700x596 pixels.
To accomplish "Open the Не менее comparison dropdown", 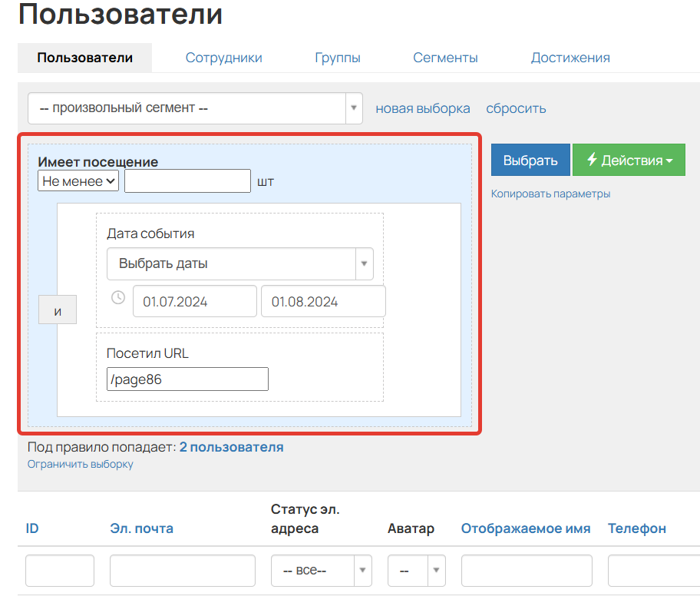I will pos(78,180).
